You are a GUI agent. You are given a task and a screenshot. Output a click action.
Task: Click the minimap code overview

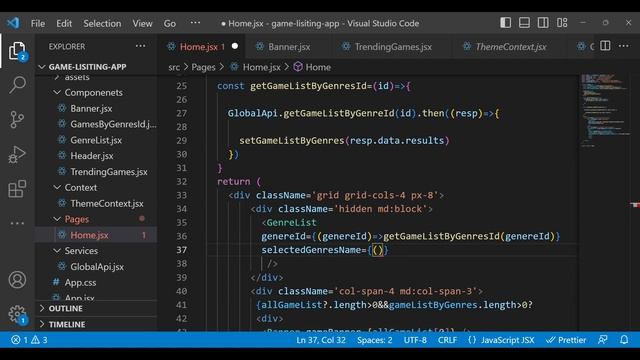[605, 110]
